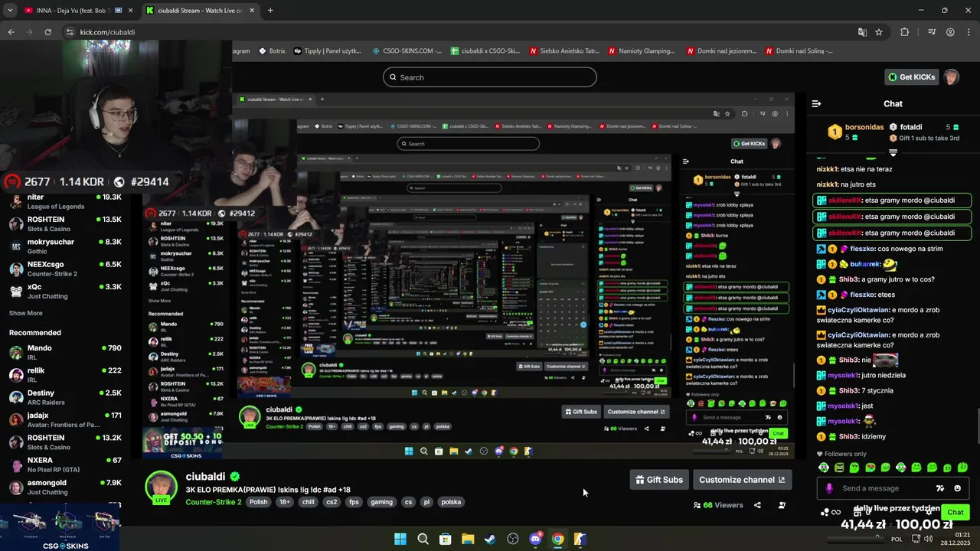This screenshot has width=980, height=551.
Task: Click the green Chat send button
Action: [955, 512]
